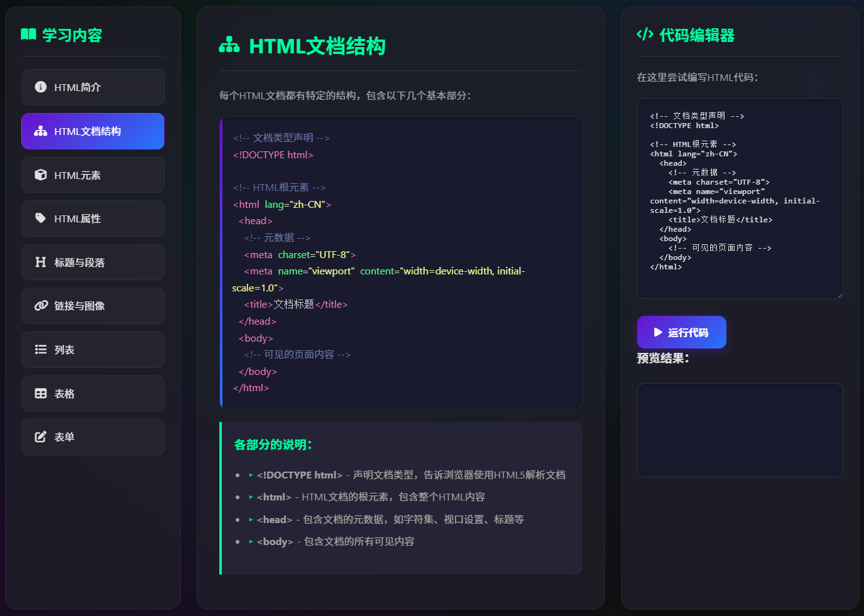The image size is (864, 616).
Task: Click the code brackets icon next to 代码编辑器
Action: point(645,35)
